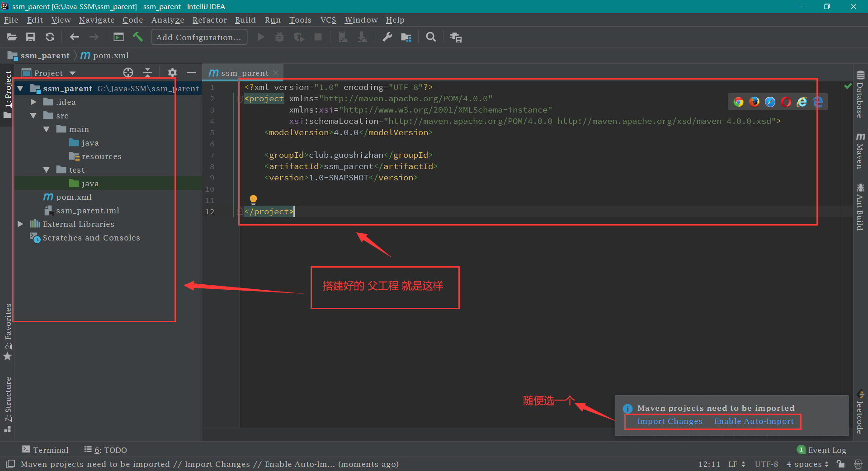Click the Build Project hammer icon
The width and height of the screenshot is (868, 471).
click(138, 37)
